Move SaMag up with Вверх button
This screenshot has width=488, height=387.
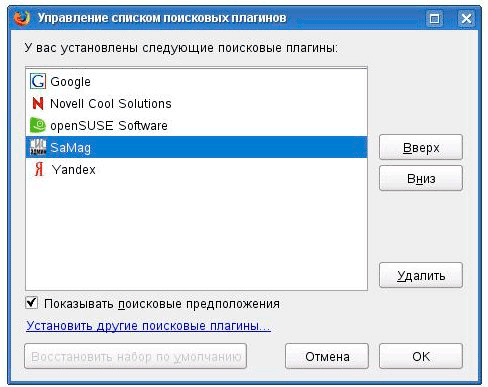[x=421, y=147]
